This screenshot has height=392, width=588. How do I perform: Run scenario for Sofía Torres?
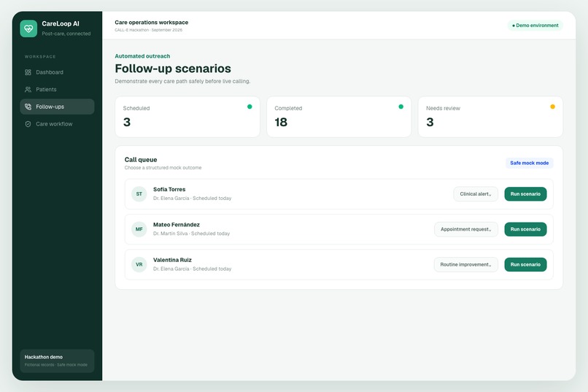pyautogui.click(x=525, y=194)
